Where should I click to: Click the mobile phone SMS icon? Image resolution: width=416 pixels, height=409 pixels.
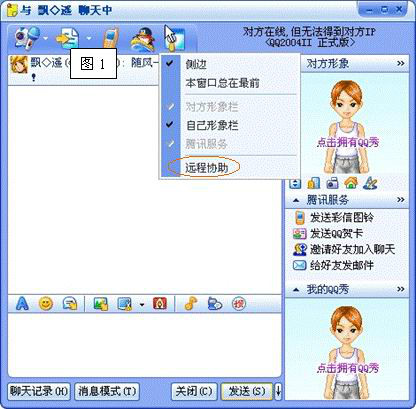[x=111, y=38]
